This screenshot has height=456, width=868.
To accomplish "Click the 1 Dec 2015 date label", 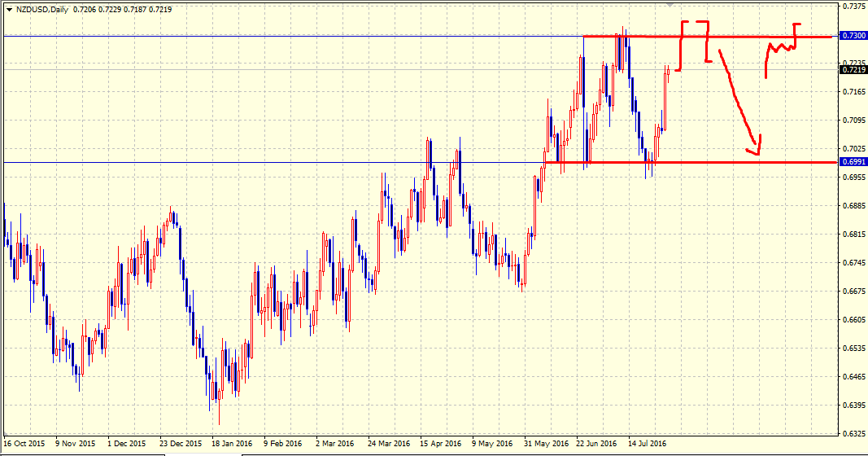I will click(127, 444).
